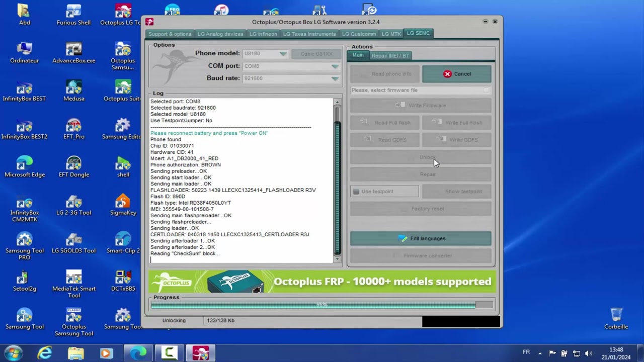Launch the LG 2-3G Tool shortcut
644x362 pixels.
pyautogui.click(x=73, y=205)
